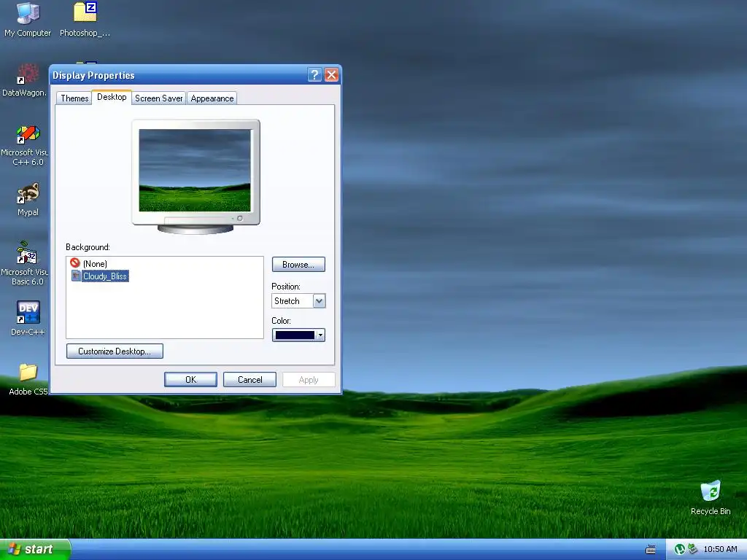The width and height of the screenshot is (747, 560).
Task: Click the network connection tray icon
Action: point(693,549)
